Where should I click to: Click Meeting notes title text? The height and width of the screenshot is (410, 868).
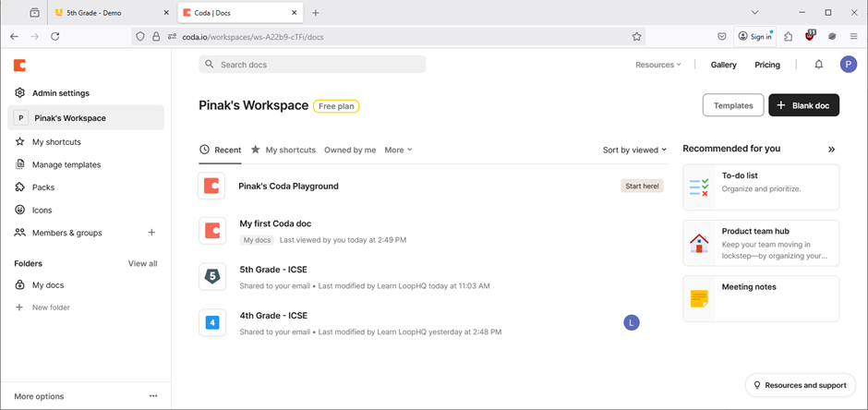(749, 287)
